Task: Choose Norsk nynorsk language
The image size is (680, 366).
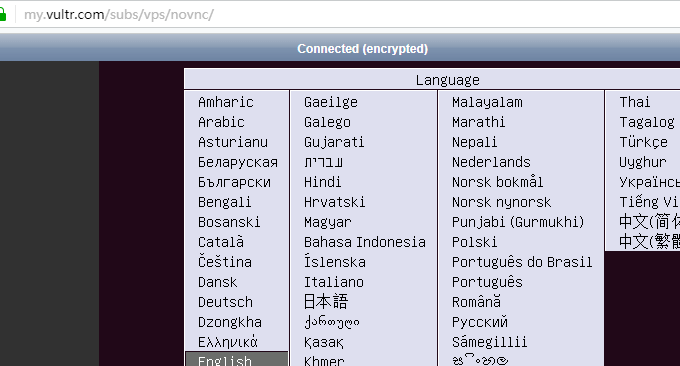Action: tap(501, 202)
